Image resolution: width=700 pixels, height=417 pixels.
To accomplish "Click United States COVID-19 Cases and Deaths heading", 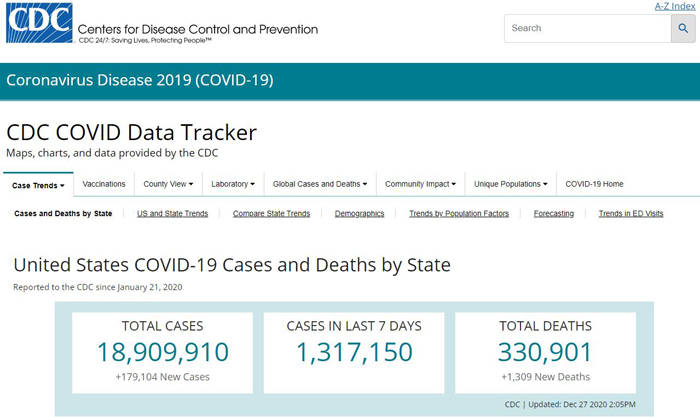I will (x=232, y=265).
